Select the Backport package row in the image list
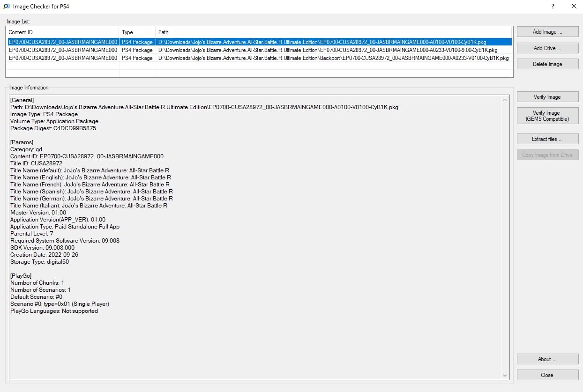The width and height of the screenshot is (583, 392). point(259,58)
